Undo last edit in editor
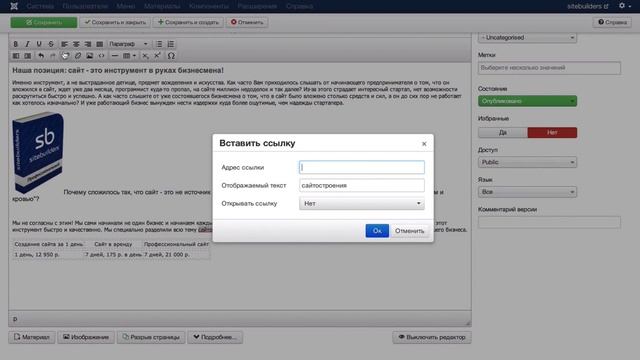 (x=41, y=56)
